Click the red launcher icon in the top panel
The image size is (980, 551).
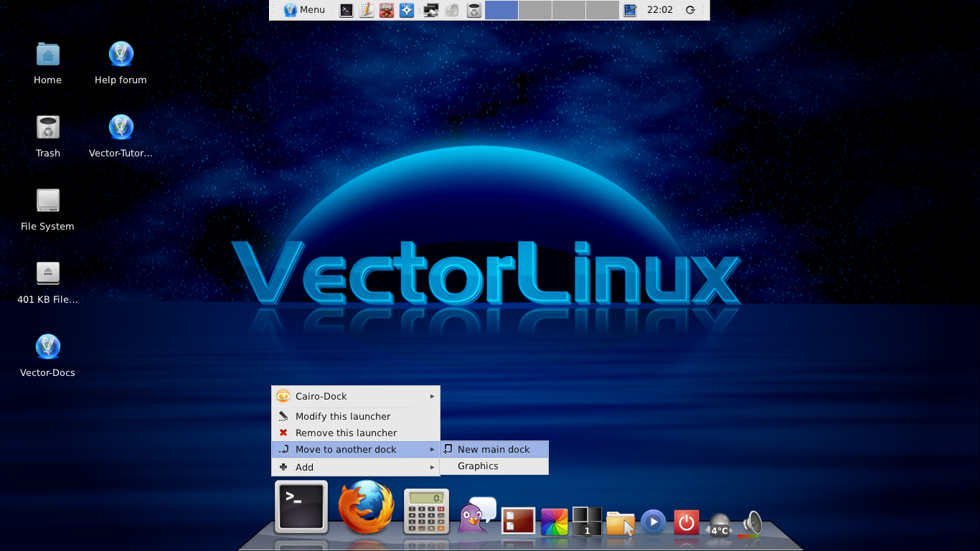(387, 10)
